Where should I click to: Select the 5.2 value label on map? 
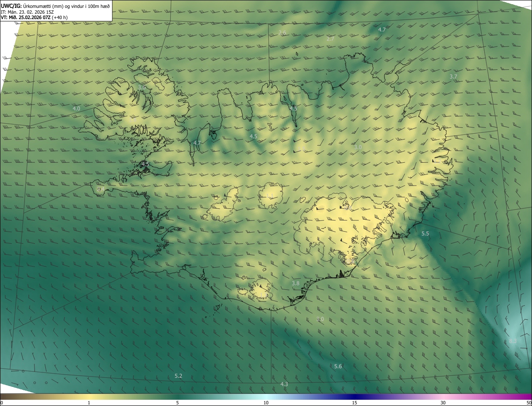click(178, 376)
